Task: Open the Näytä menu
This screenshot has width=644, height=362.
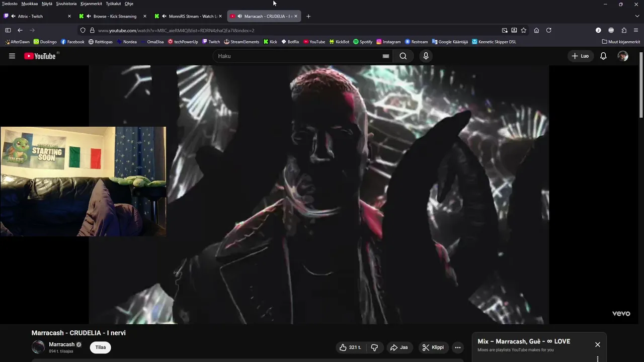Action: click(47, 4)
